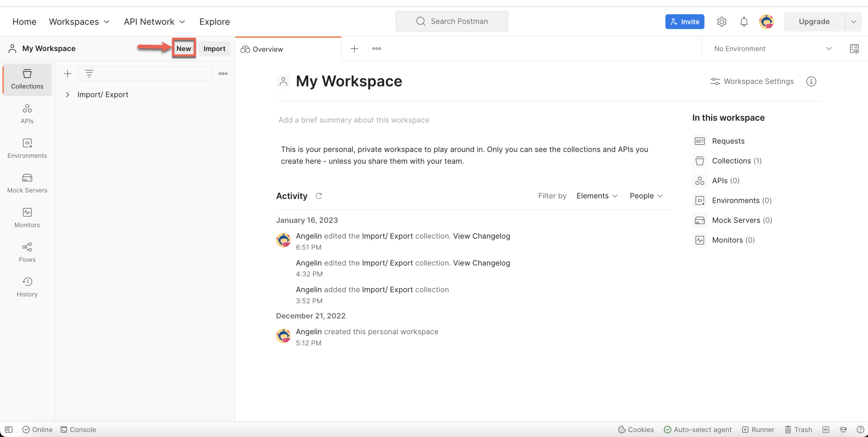Screen dimensions: 868x437
Task: Open collections panel more options ellipsis
Action: [223, 74]
